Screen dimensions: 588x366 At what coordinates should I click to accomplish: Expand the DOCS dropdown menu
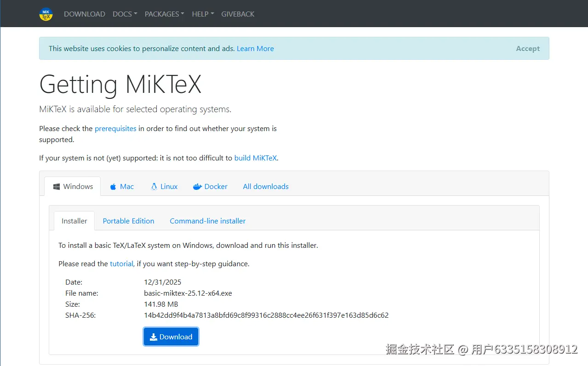click(x=125, y=14)
